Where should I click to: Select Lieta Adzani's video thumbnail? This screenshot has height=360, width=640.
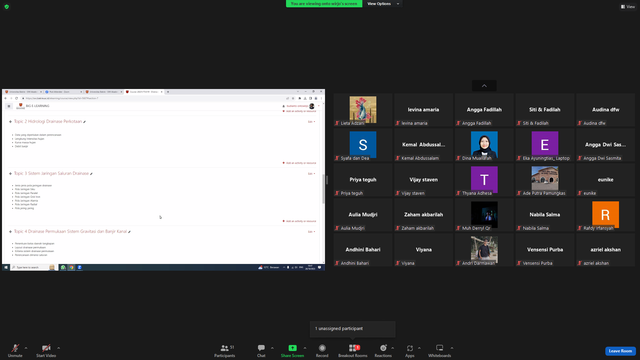363,109
